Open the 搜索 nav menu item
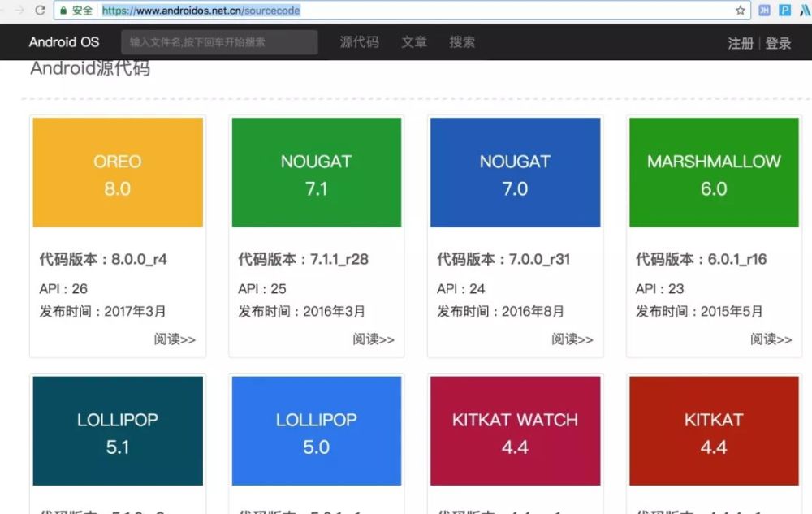 (x=462, y=42)
